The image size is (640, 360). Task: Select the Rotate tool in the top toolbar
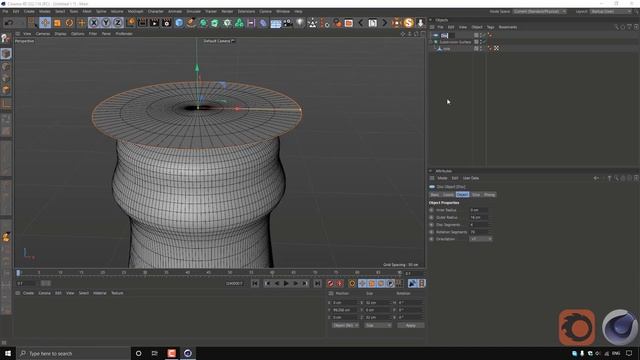(x=69, y=23)
